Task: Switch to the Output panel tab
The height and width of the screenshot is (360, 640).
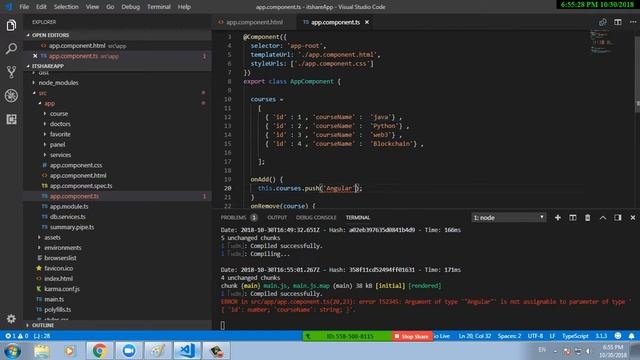Action: tap(277, 218)
